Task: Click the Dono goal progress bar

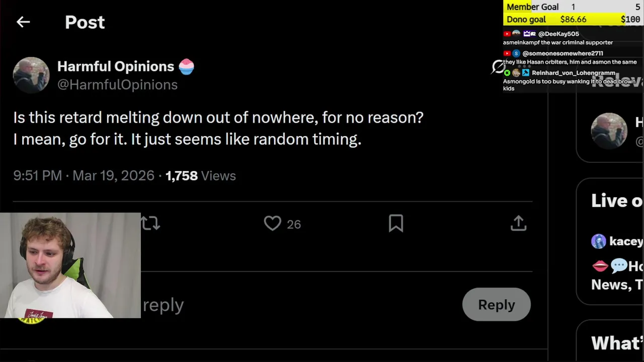Action: [573, 20]
